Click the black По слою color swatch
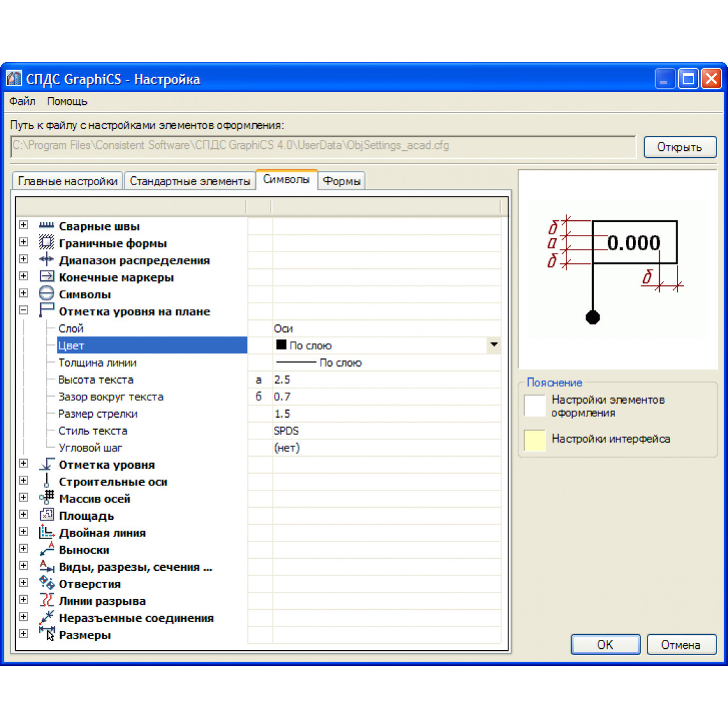The height and width of the screenshot is (728, 728). (281, 344)
